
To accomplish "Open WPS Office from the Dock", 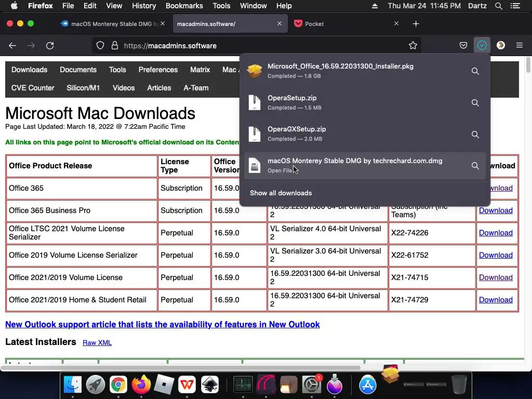I will point(187,384).
